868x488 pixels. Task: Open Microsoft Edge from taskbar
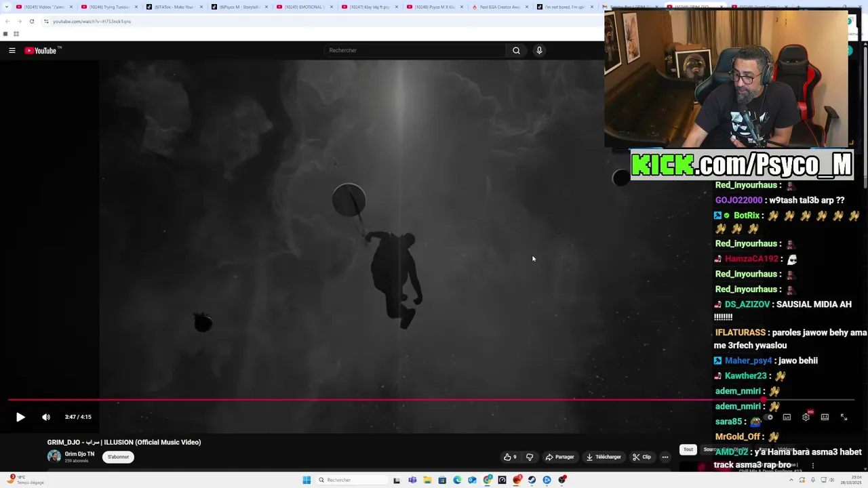[457, 480]
